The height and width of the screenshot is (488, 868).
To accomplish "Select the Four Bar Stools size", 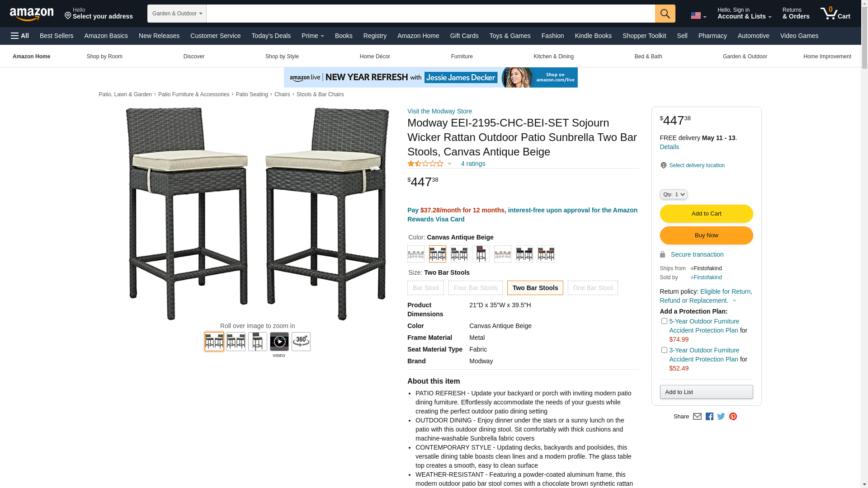I will [476, 288].
